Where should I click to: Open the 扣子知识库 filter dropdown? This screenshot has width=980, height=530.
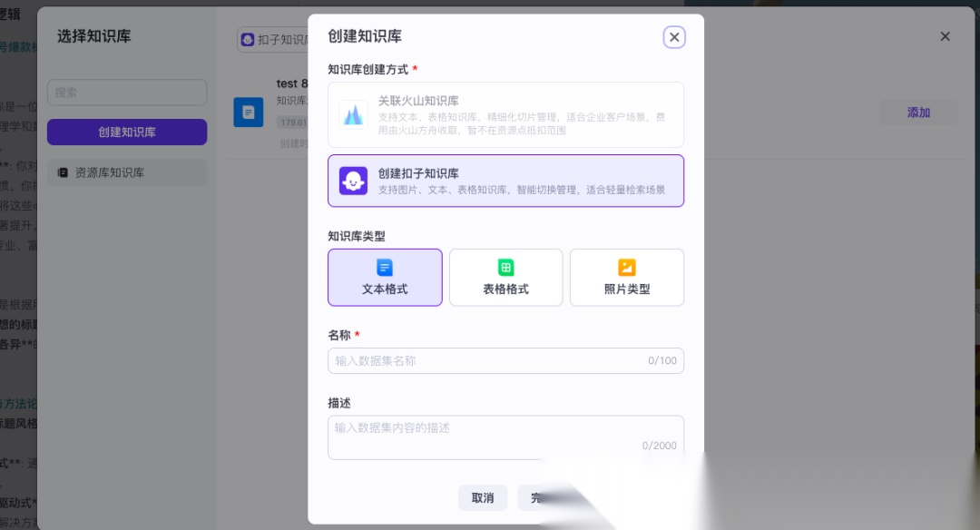pos(273,39)
